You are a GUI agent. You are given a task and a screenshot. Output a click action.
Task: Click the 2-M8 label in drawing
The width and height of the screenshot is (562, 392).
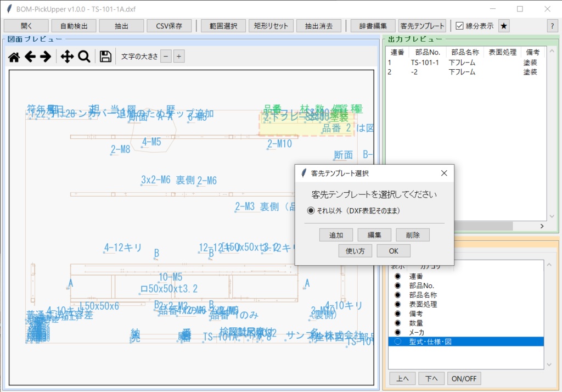pyautogui.click(x=120, y=149)
